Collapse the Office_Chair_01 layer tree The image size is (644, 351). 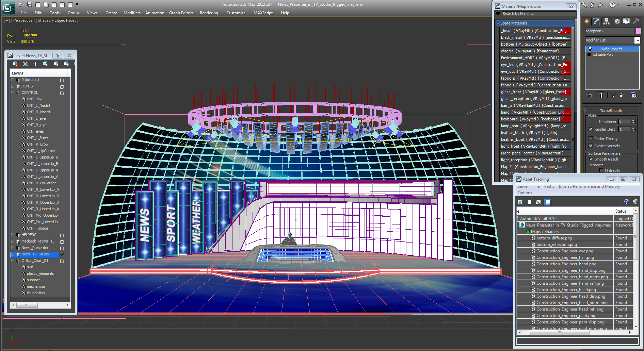[13, 261]
